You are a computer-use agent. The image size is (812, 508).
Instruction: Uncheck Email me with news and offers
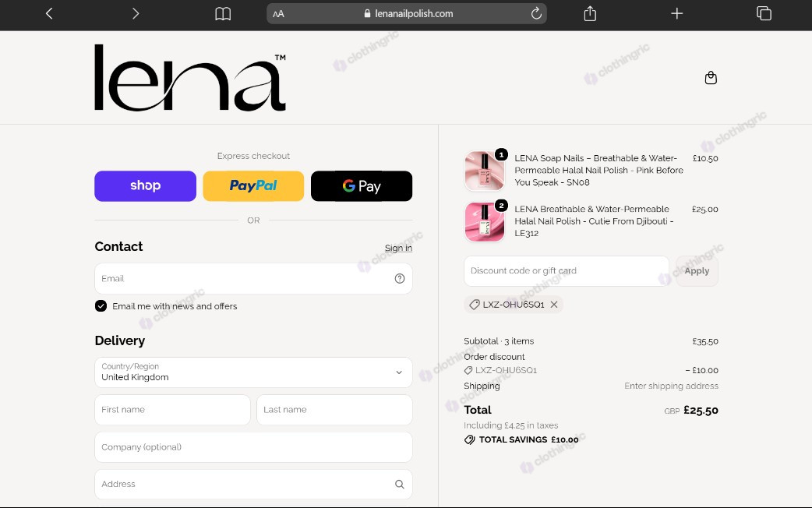point(101,306)
